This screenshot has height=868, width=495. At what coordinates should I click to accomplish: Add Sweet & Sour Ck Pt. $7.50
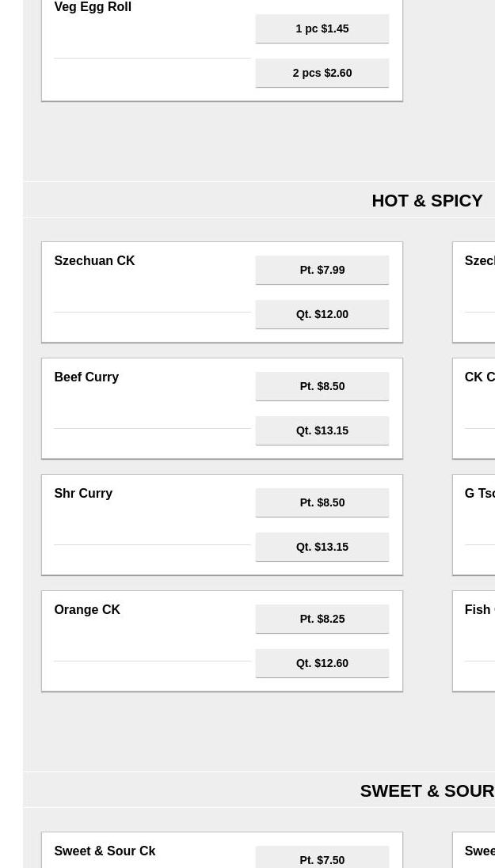pyautogui.click(x=322, y=859)
